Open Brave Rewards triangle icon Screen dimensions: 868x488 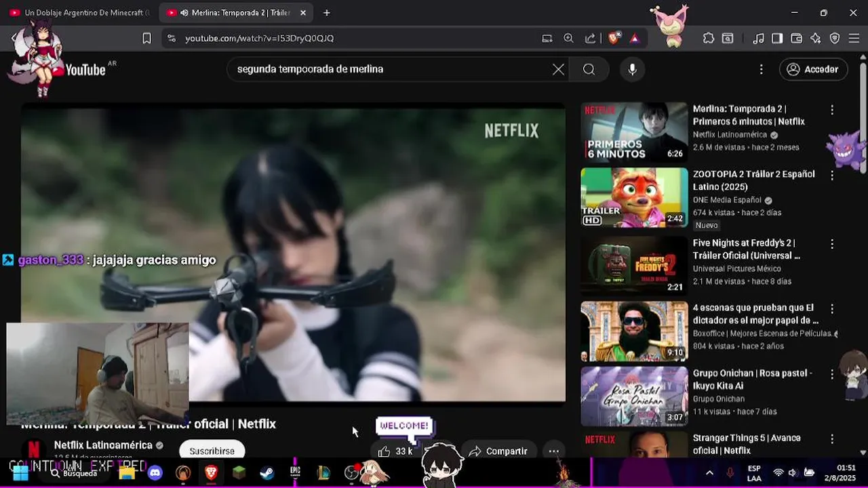(635, 39)
